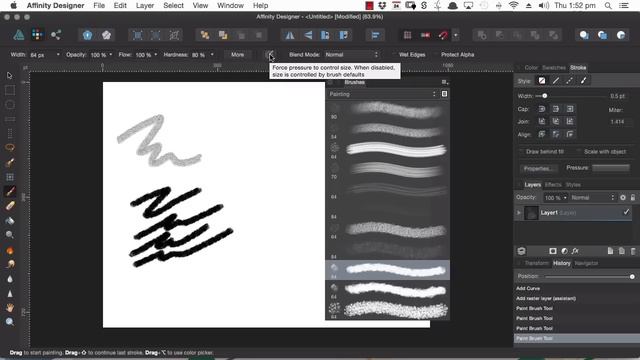The height and width of the screenshot is (360, 640).
Task: Open the Hardness value dropdown arrow
Action: coord(212,55)
